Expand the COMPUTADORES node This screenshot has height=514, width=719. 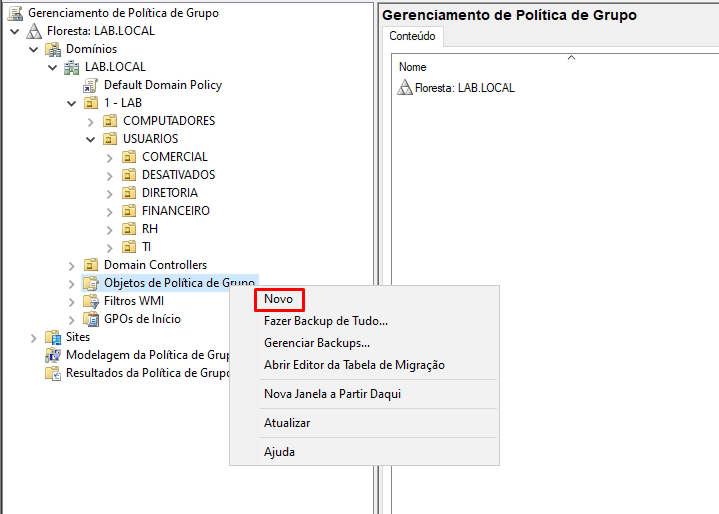pos(90,122)
